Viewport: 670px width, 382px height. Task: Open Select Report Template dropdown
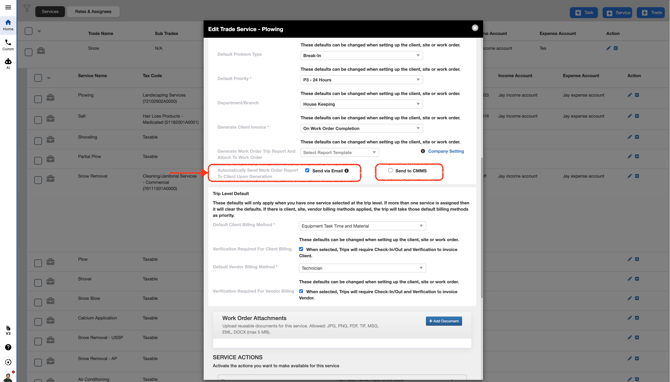pos(340,153)
